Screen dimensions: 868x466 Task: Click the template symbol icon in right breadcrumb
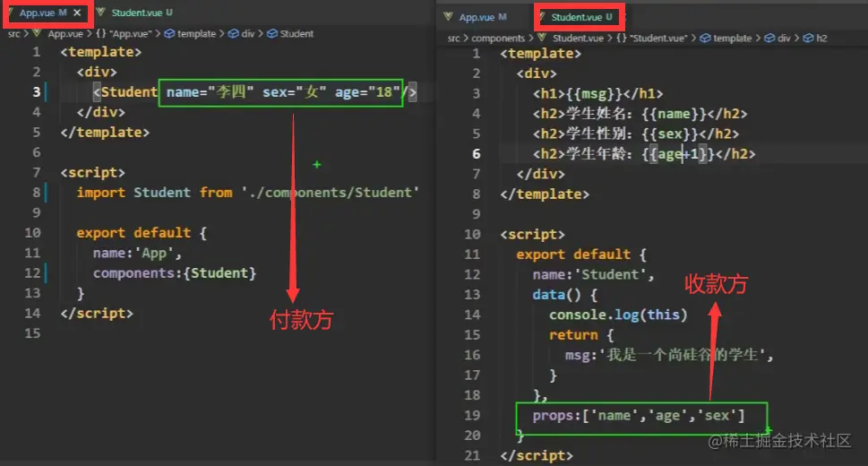pos(705,39)
